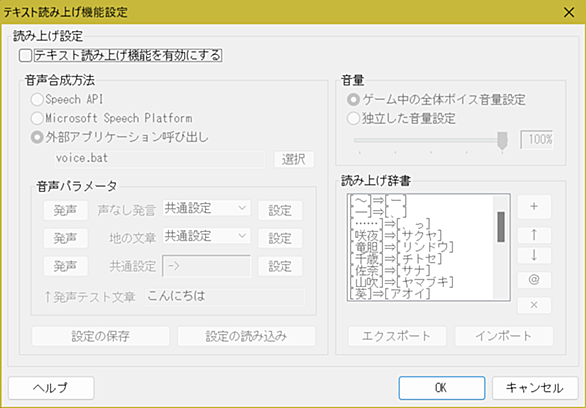Click the 設定の保存 button
Screen dimensions: 586x408
tap(101, 336)
